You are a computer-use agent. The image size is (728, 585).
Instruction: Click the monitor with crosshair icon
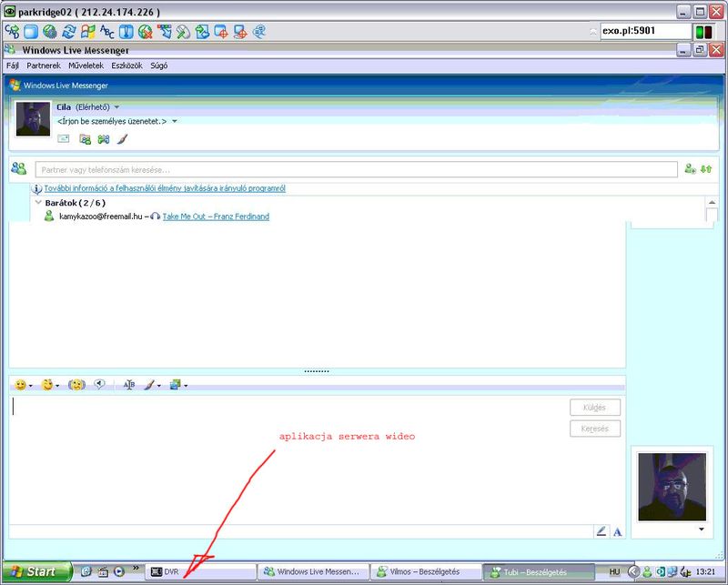(240, 32)
